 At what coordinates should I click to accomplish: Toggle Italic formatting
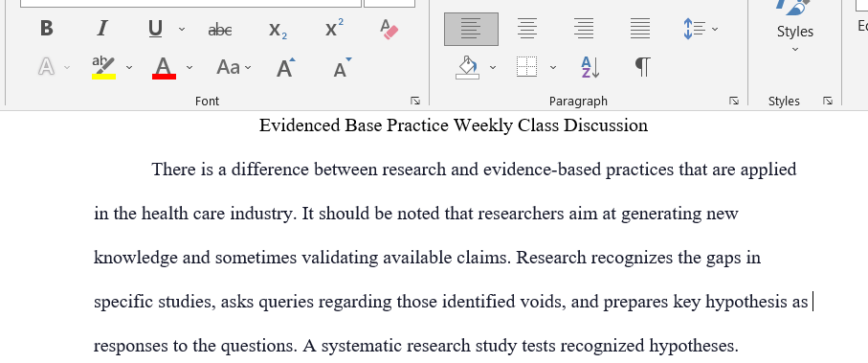point(101,29)
